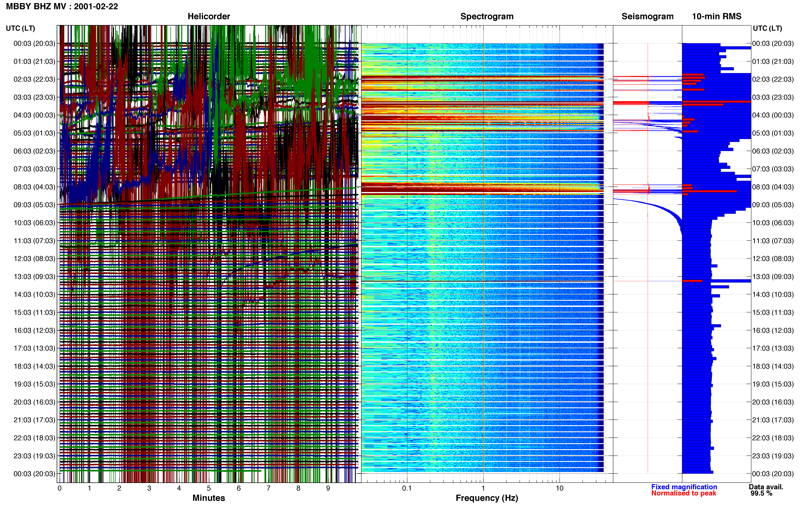Select the Spectrogram panel heading
812x508 pixels.
[x=487, y=16]
